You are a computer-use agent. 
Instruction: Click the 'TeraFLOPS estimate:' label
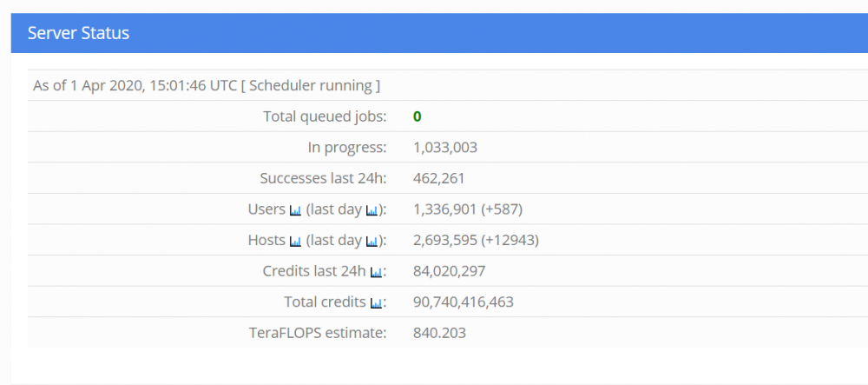pos(317,333)
